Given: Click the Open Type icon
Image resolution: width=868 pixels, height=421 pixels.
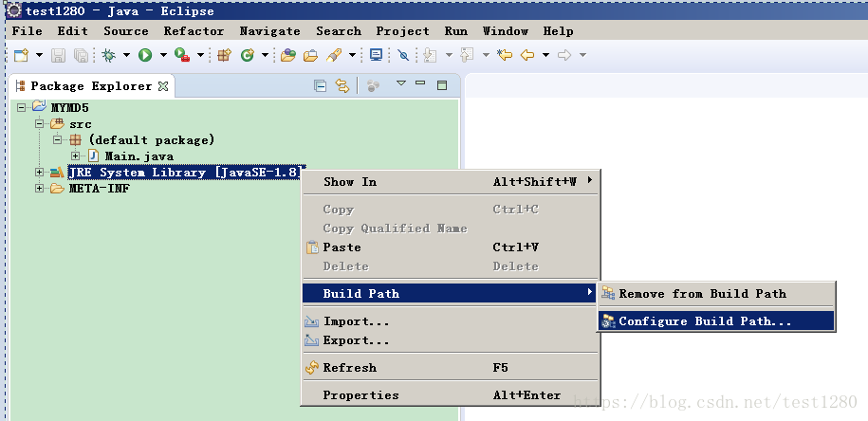Looking at the screenshot, I should click(x=287, y=55).
